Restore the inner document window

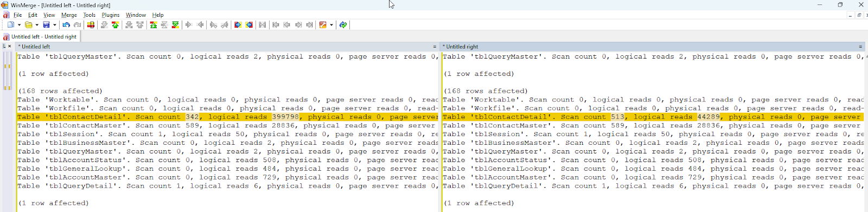[859, 15]
